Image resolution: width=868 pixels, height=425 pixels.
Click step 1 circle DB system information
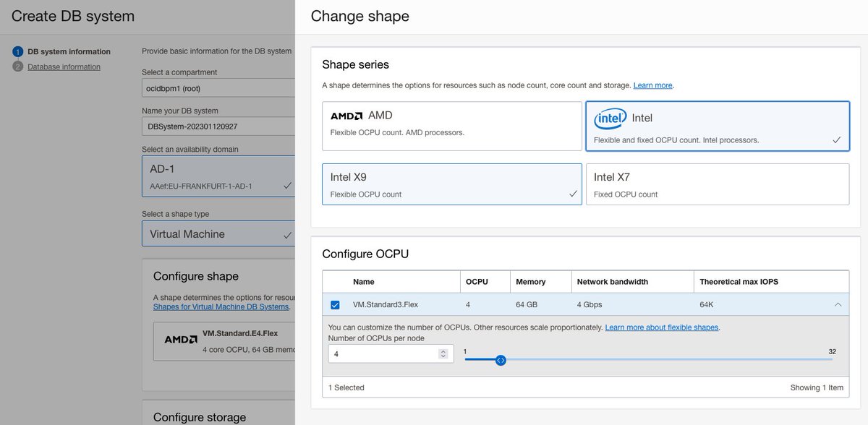[18, 51]
